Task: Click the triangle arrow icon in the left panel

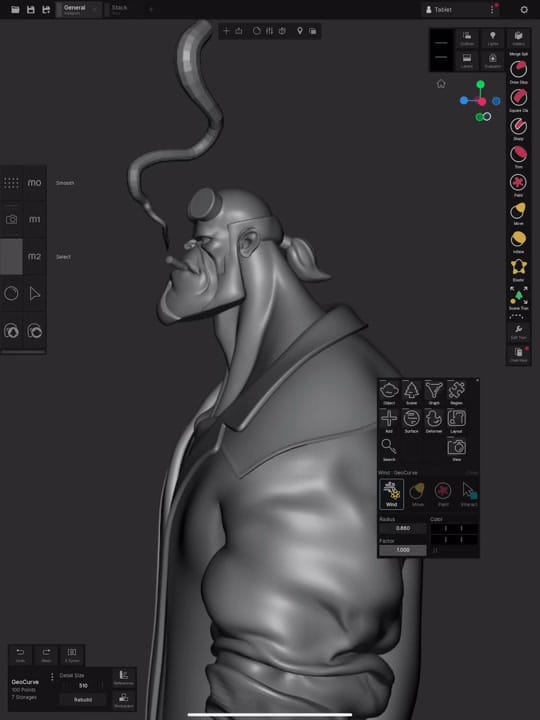Action: 34,293
